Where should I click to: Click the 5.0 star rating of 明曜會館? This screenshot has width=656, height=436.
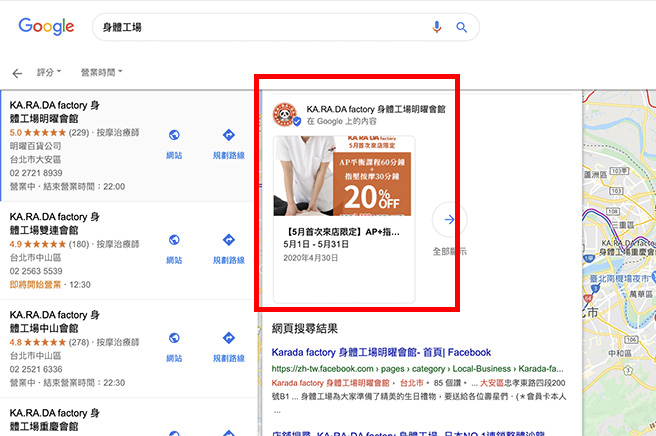pos(38,133)
